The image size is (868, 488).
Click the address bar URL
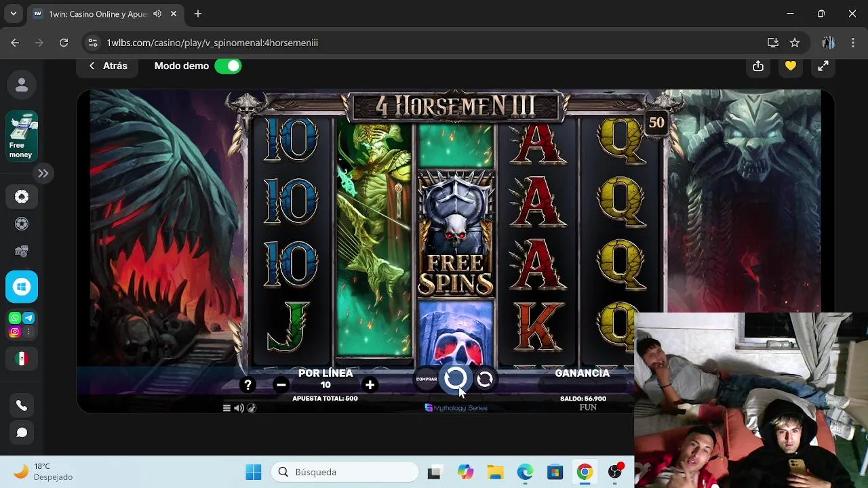pyautogui.click(x=212, y=43)
